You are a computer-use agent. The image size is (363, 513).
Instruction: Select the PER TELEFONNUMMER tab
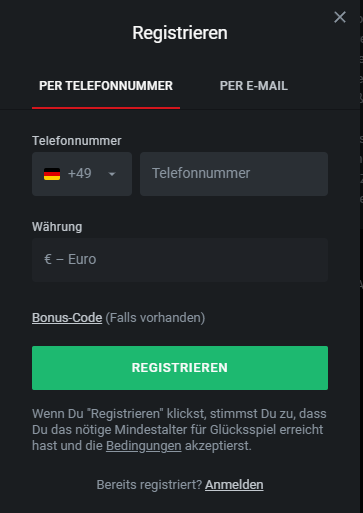point(106,86)
